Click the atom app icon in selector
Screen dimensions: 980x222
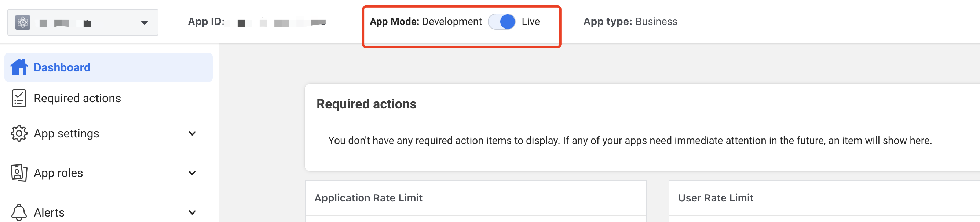point(23,22)
